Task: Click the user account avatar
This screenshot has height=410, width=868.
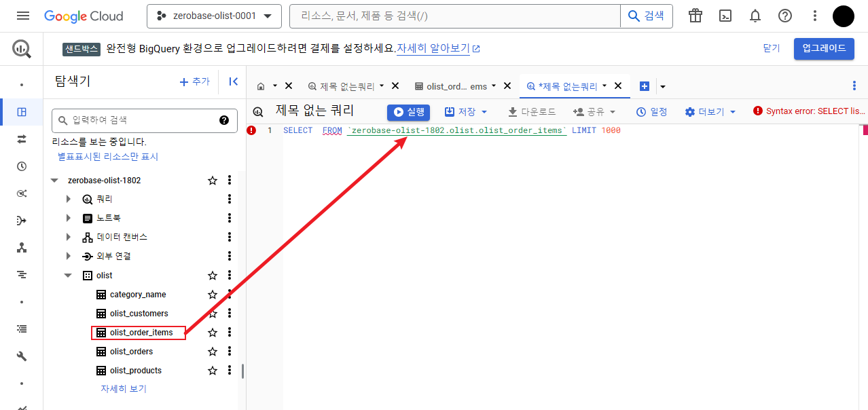Action: pyautogui.click(x=844, y=16)
